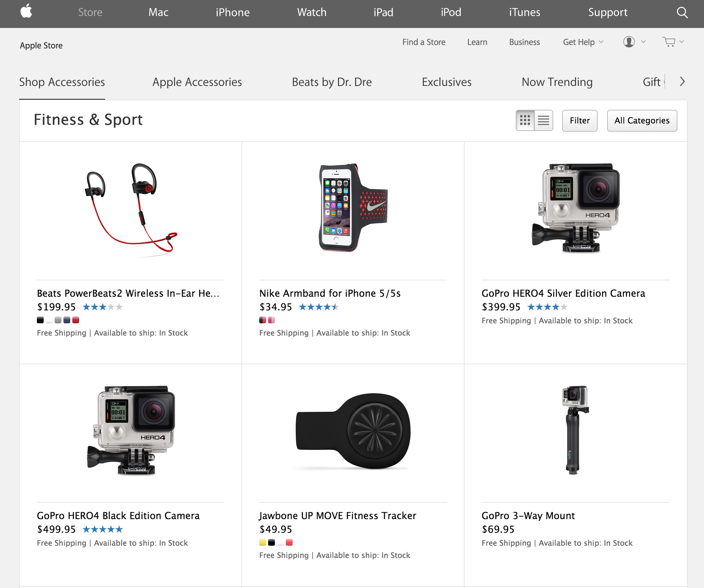Open the shopping cart icon

point(669,42)
